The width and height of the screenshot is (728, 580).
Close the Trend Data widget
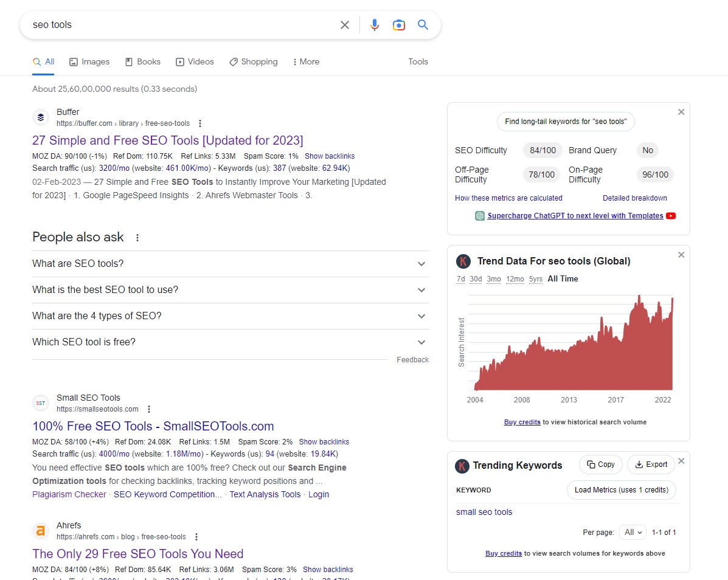(x=681, y=255)
